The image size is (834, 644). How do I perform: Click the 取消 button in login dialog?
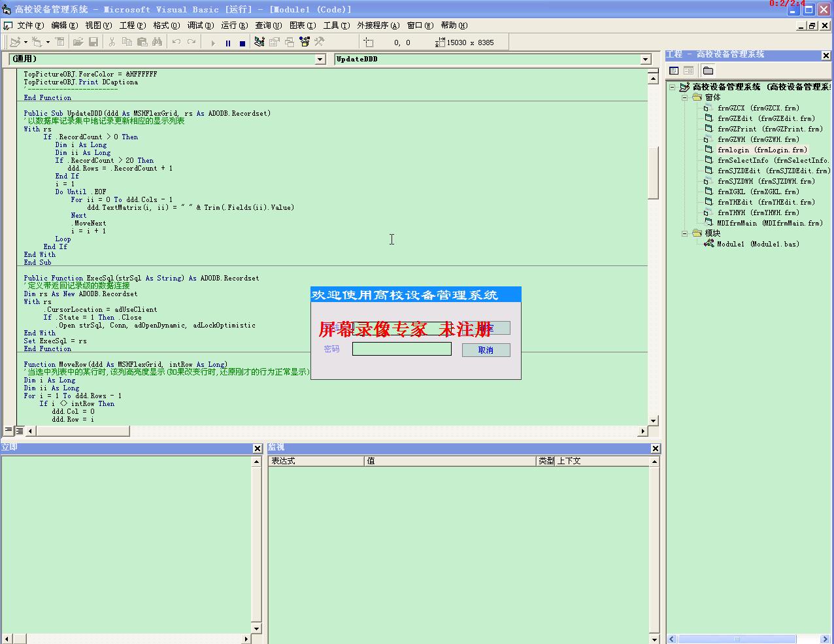coord(486,350)
